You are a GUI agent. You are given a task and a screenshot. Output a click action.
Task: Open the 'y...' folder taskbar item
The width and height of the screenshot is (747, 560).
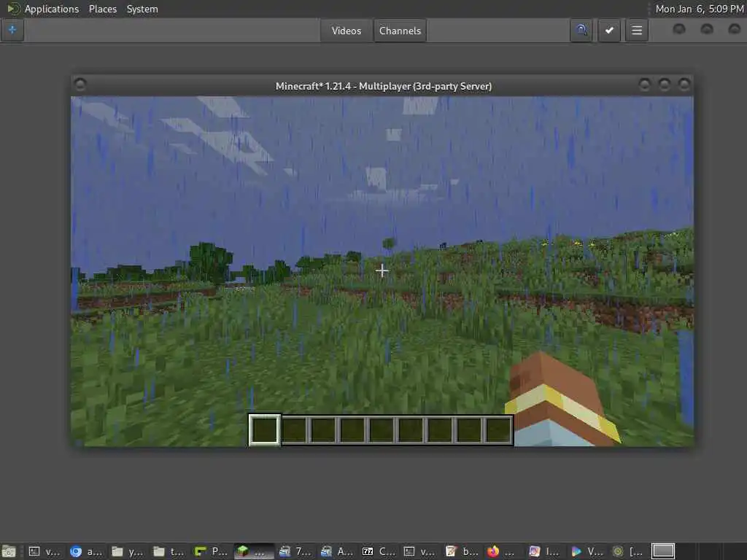point(127,551)
